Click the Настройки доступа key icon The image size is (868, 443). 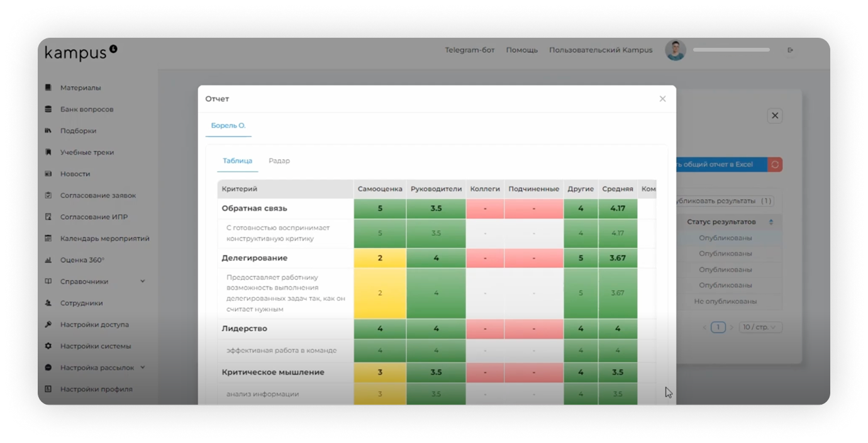(48, 325)
